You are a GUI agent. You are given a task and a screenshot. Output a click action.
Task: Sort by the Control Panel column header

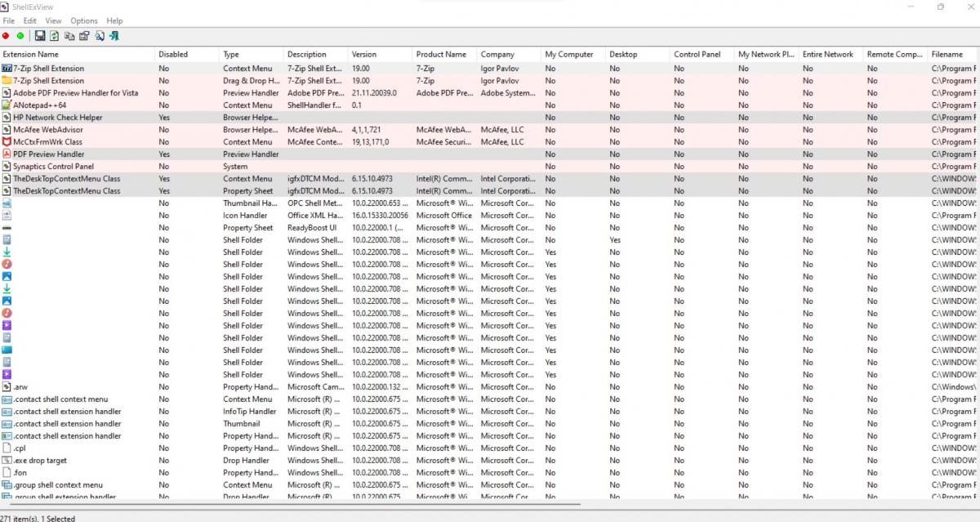(x=703, y=55)
